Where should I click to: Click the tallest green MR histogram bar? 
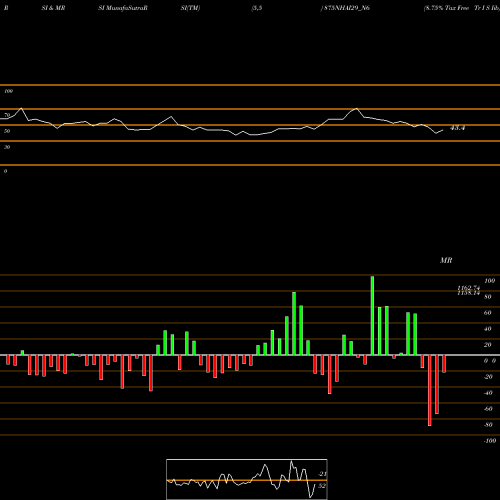coord(372,315)
